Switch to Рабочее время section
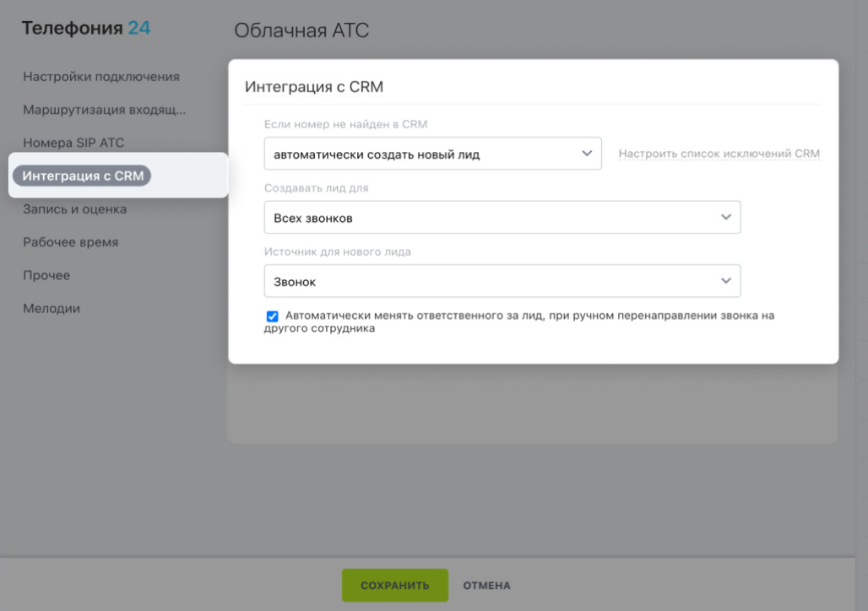This screenshot has height=611, width=868. click(x=70, y=242)
